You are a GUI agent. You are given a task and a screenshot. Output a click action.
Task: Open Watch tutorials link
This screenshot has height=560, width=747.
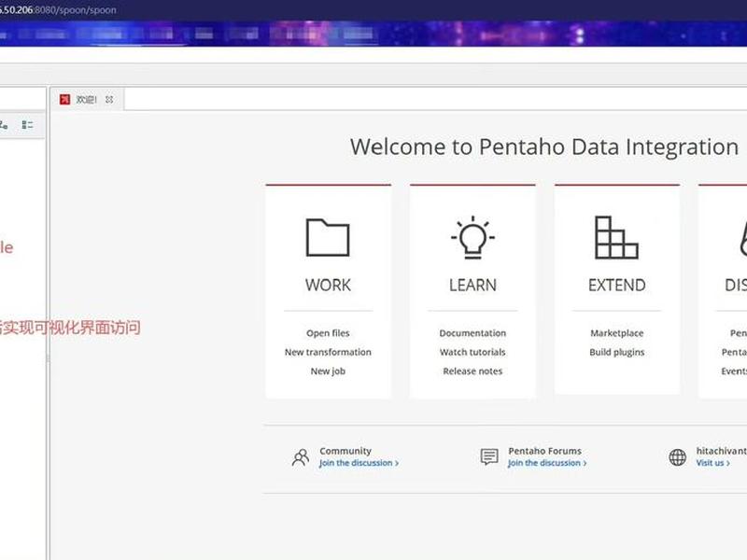472,352
